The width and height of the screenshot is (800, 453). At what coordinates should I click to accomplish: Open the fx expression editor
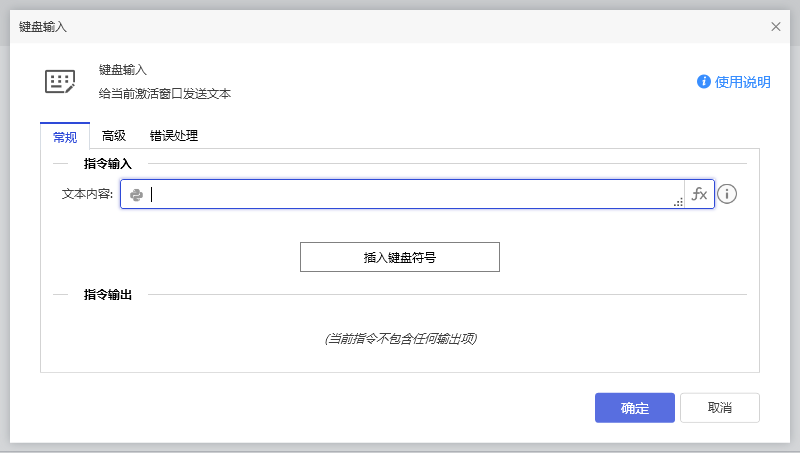(x=699, y=194)
